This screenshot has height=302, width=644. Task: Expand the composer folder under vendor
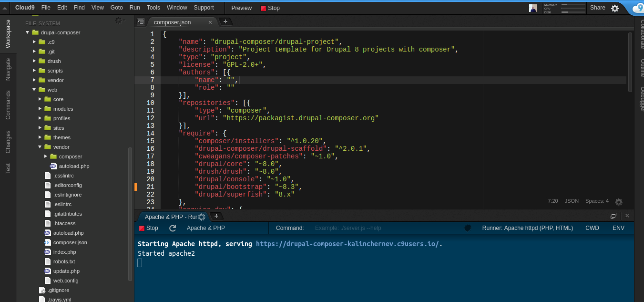[46, 156]
